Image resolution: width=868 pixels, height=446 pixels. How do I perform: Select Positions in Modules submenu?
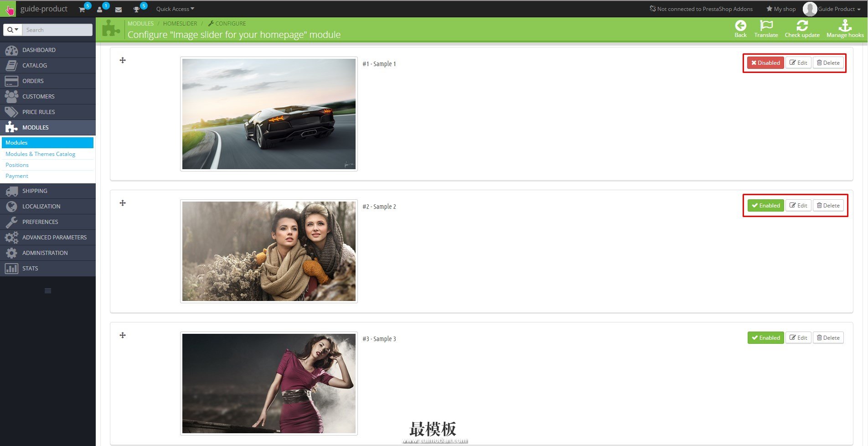pos(17,165)
